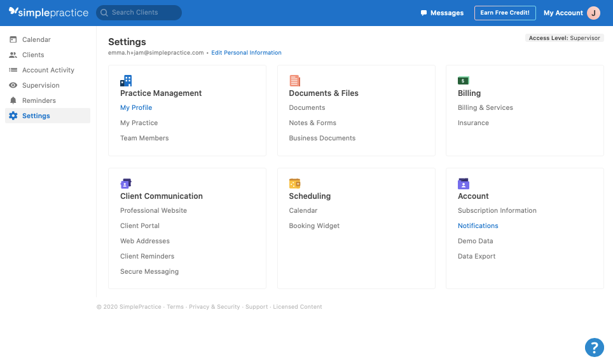Image resolution: width=613 pixels, height=364 pixels.
Task: Open Team Members settings
Action: click(144, 138)
